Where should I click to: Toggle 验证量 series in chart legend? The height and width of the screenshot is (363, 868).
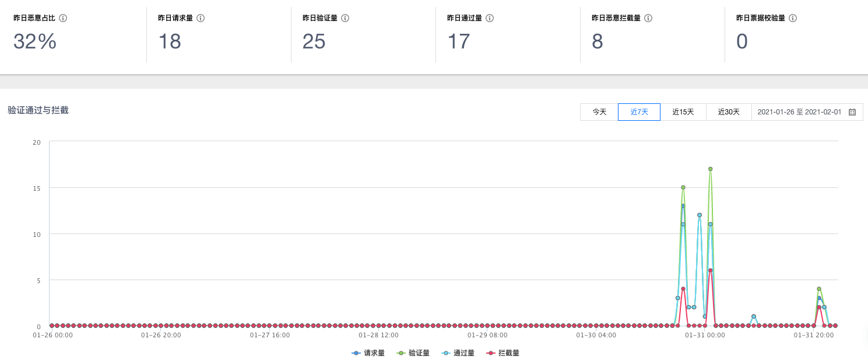pyautogui.click(x=413, y=353)
